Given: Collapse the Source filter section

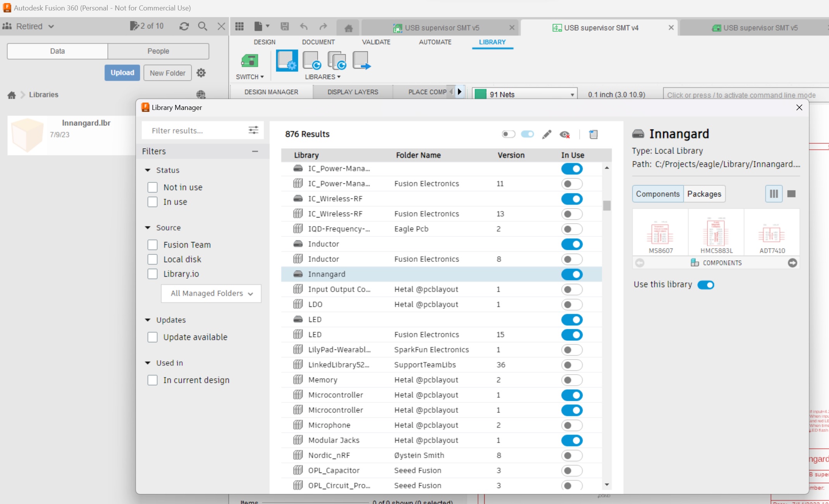Looking at the screenshot, I should (148, 228).
